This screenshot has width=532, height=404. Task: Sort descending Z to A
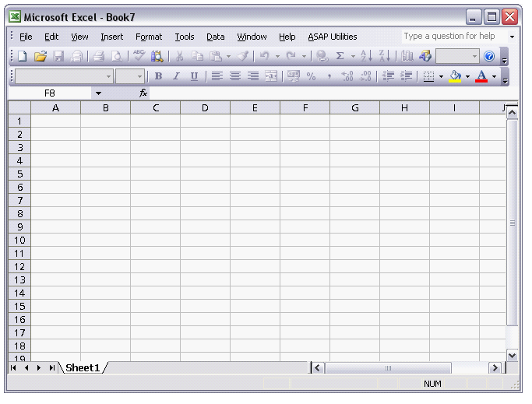[385, 56]
